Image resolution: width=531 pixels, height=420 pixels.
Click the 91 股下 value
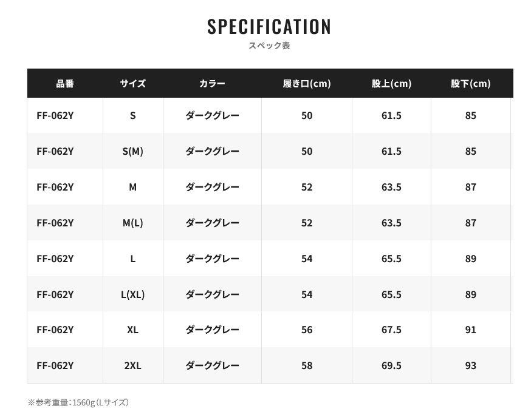(x=471, y=330)
